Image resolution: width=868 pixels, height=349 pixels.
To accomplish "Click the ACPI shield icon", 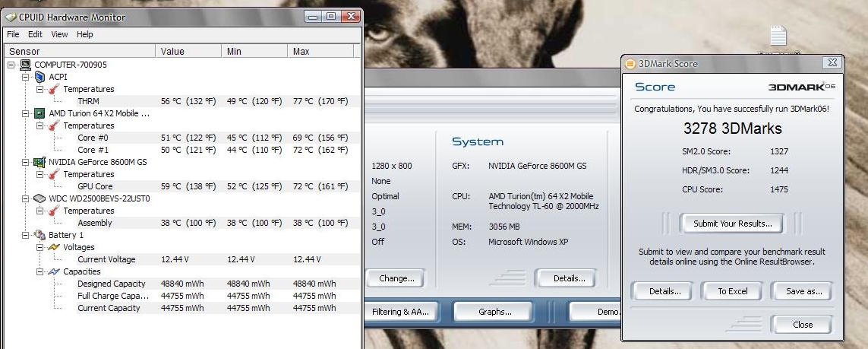I will 39,77.
